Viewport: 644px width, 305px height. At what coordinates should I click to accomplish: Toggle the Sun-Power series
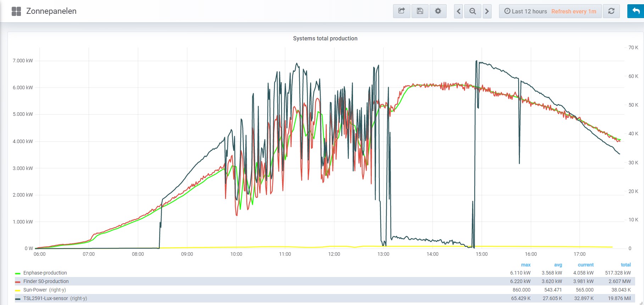pos(35,290)
